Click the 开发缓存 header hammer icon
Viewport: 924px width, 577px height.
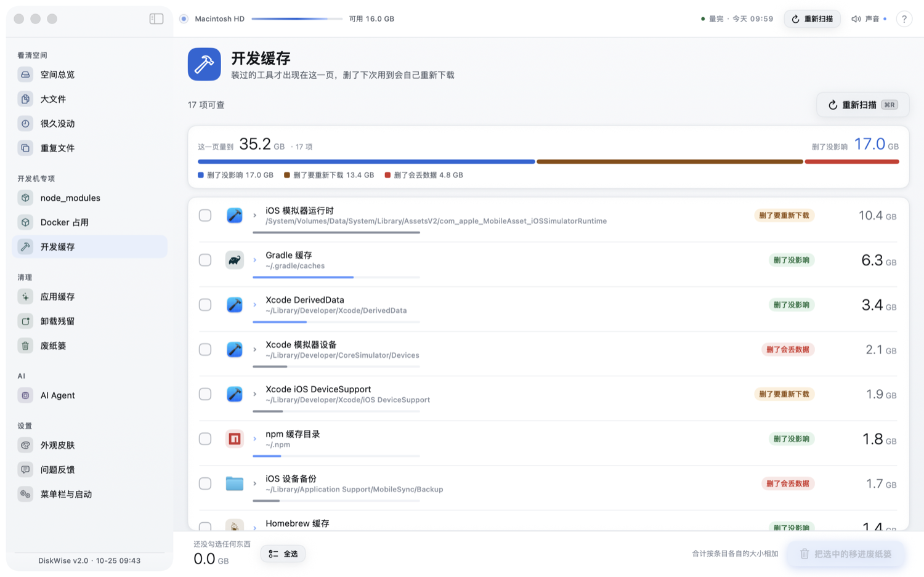(205, 64)
